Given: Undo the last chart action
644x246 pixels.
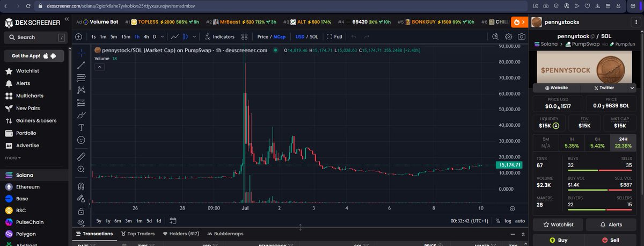Looking at the screenshot, I should coord(354,37).
